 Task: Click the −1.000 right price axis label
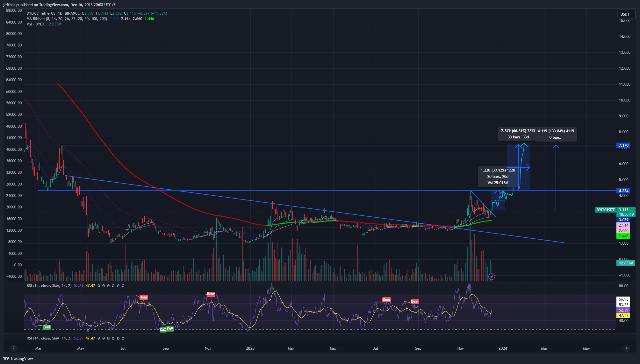tap(624, 275)
